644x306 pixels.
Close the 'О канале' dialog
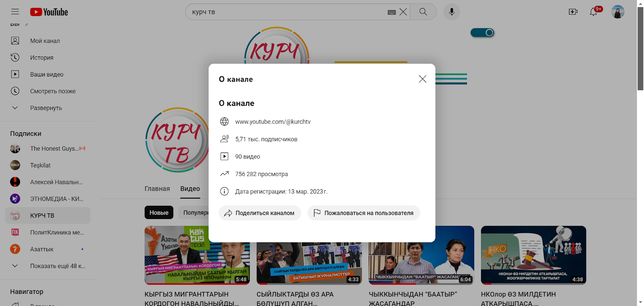pyautogui.click(x=422, y=79)
